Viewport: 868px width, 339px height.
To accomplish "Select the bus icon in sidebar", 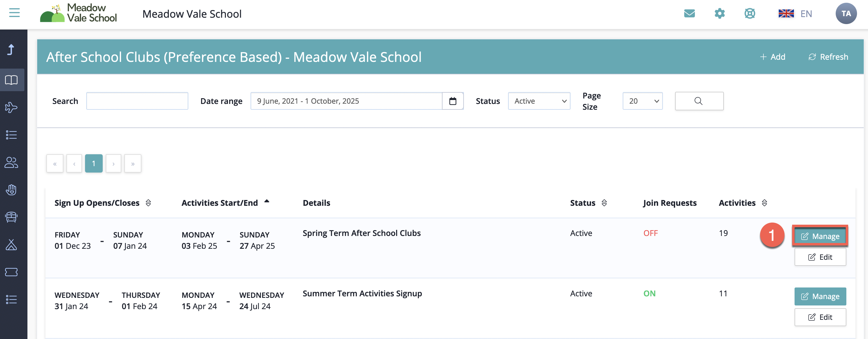I will [12, 217].
